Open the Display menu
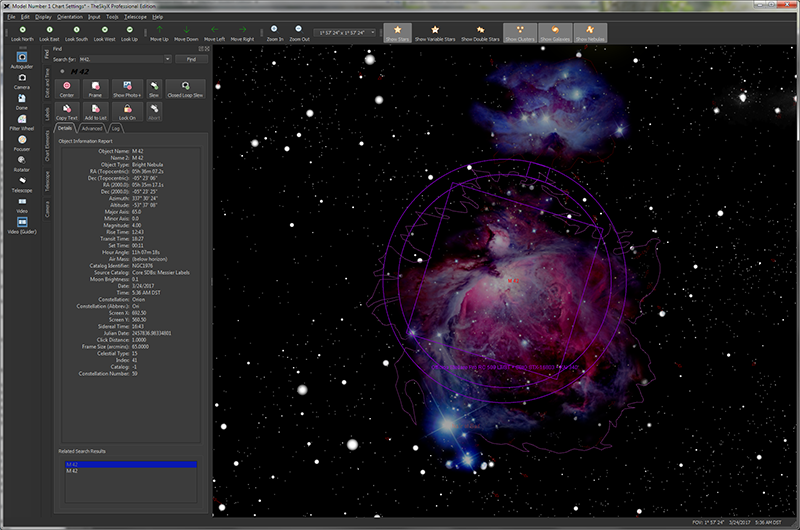Screen dimensions: 800x530 pos(43,17)
